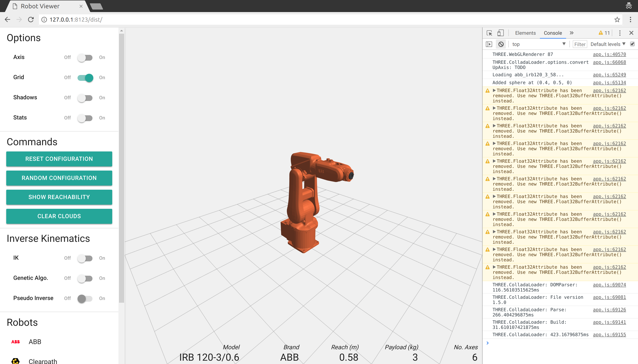Image resolution: width=638 pixels, height=364 pixels.
Task: Click Show Reachability button
Action: [59, 197]
